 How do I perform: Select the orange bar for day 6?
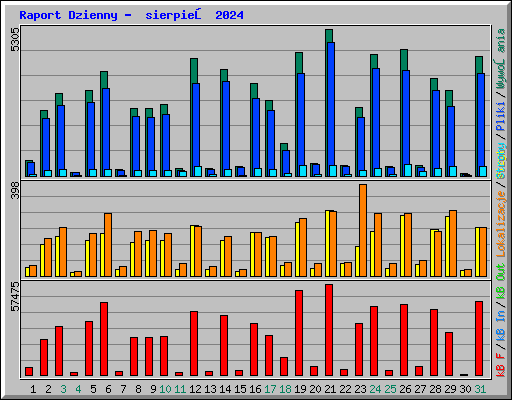(x=108, y=245)
